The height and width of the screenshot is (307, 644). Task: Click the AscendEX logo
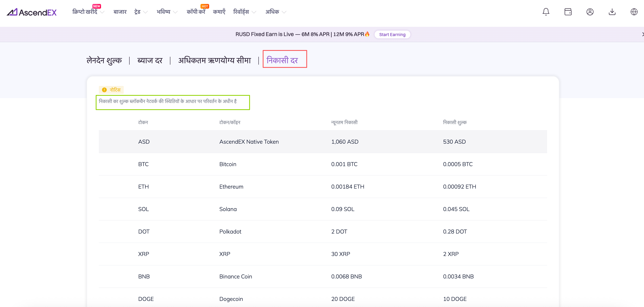32,12
